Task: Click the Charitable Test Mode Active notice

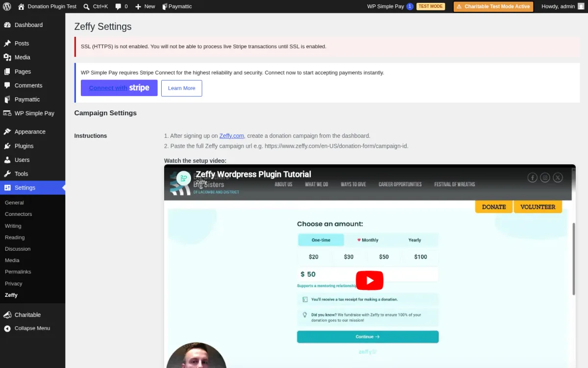Action: 493,6
